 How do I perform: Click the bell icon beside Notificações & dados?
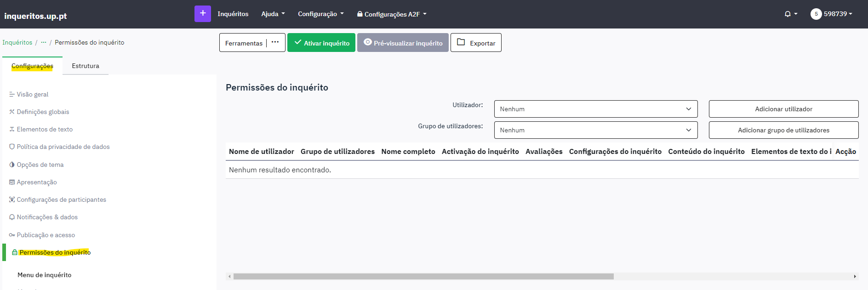click(12, 217)
